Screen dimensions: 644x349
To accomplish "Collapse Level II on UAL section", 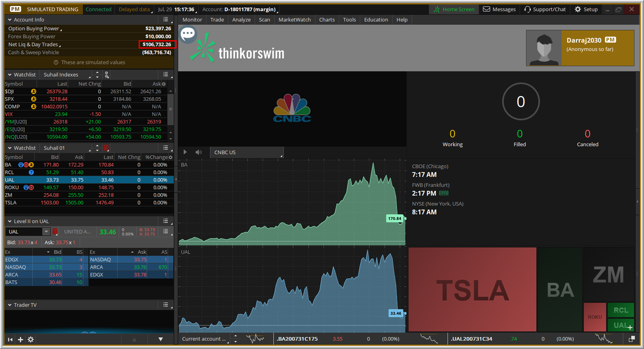I will [9, 221].
